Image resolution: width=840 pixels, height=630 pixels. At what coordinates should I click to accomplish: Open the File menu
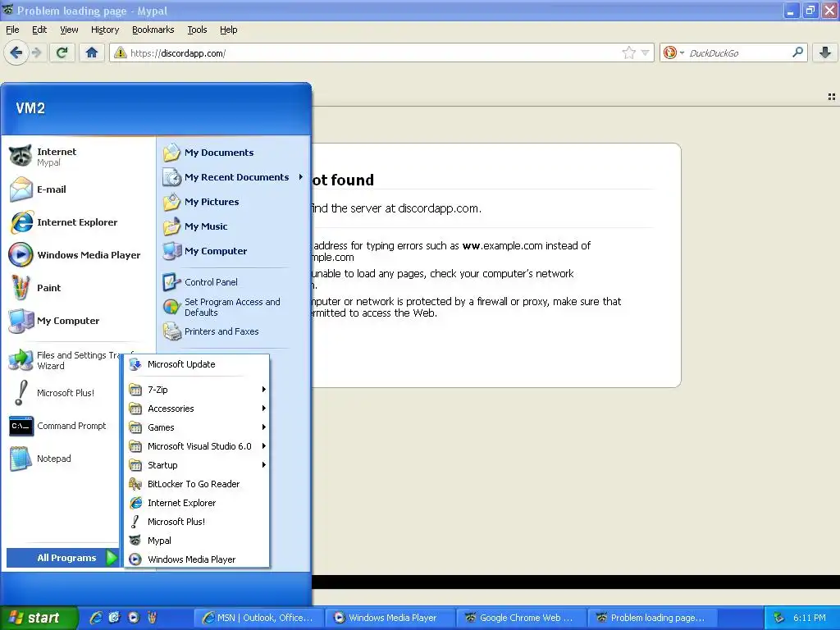tap(12, 30)
